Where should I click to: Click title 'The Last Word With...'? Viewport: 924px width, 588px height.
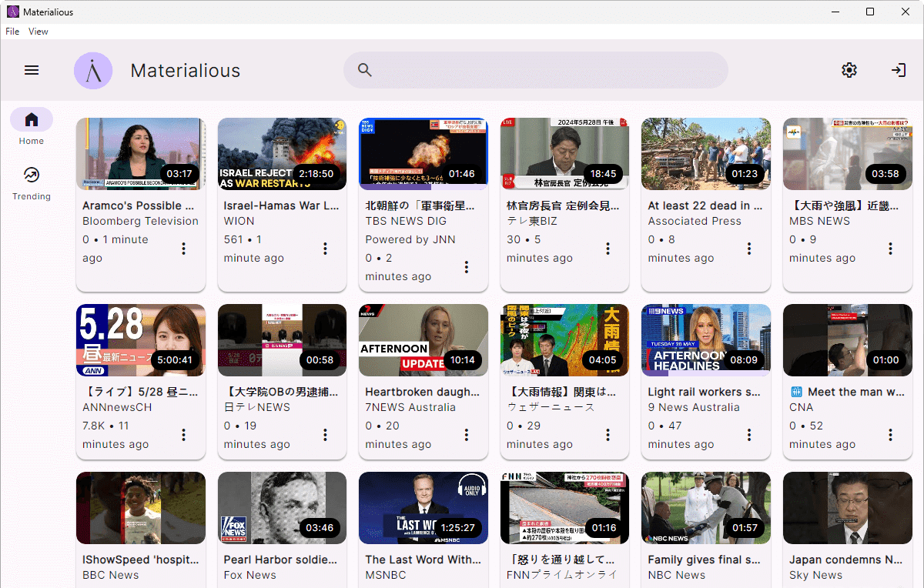coord(423,560)
